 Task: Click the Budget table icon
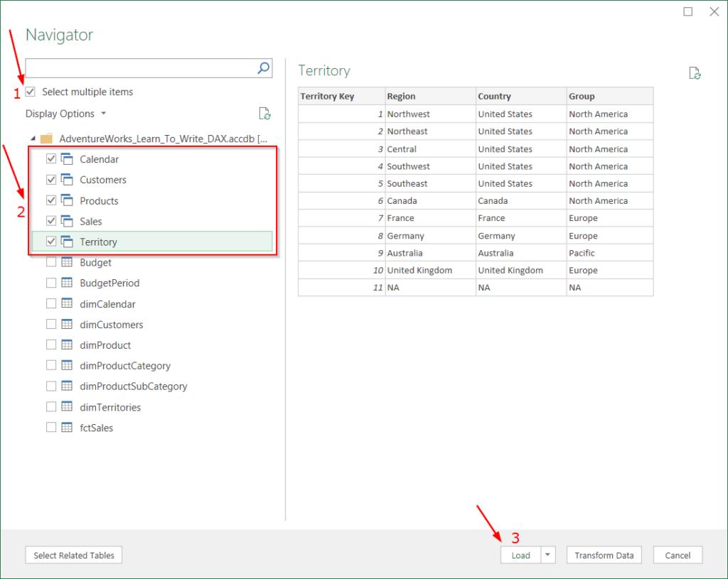point(68,262)
